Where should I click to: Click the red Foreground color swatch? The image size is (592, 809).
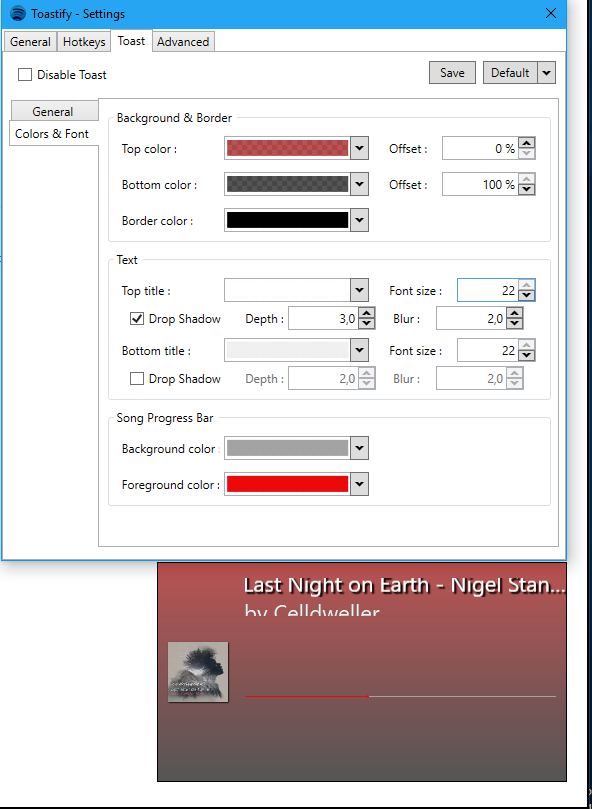pos(287,484)
